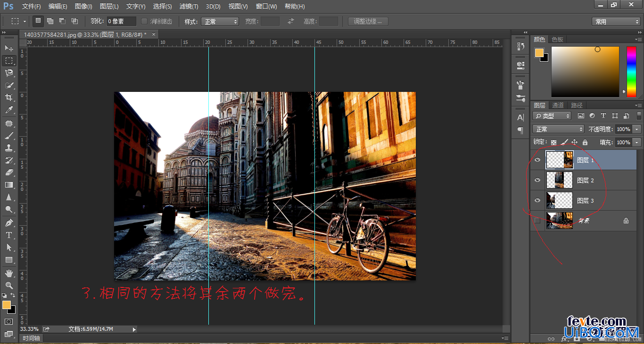This screenshot has height=344, width=644.
Task: Select the Quick Selection tool
Action: tap(9, 85)
